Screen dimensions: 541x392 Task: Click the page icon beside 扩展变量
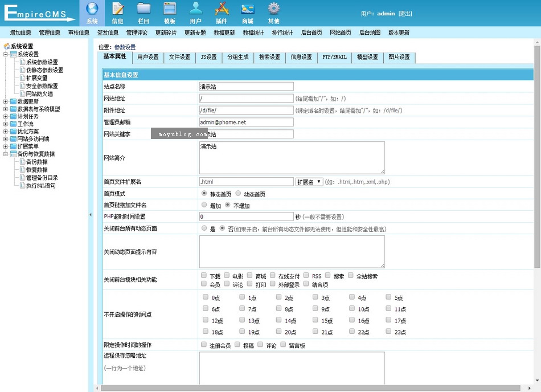coord(22,77)
